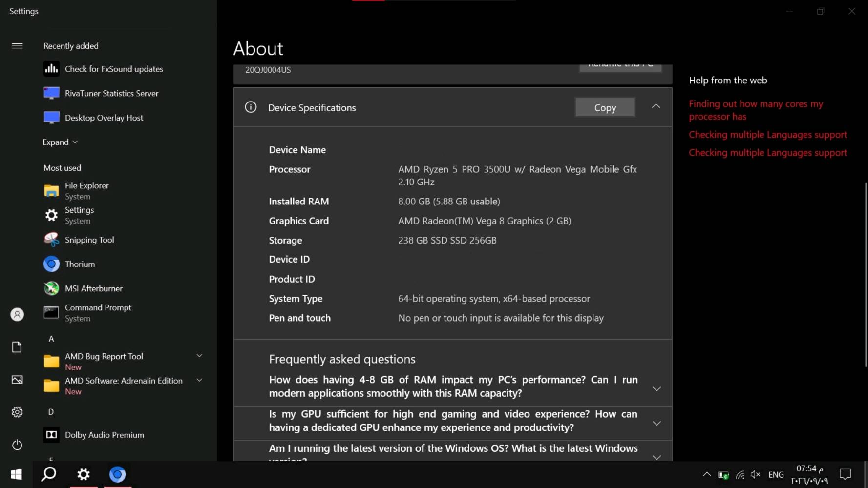The image size is (868, 488).
Task: Select the '8.00 GB (5.88 GB usable)' value
Action: [x=449, y=202]
